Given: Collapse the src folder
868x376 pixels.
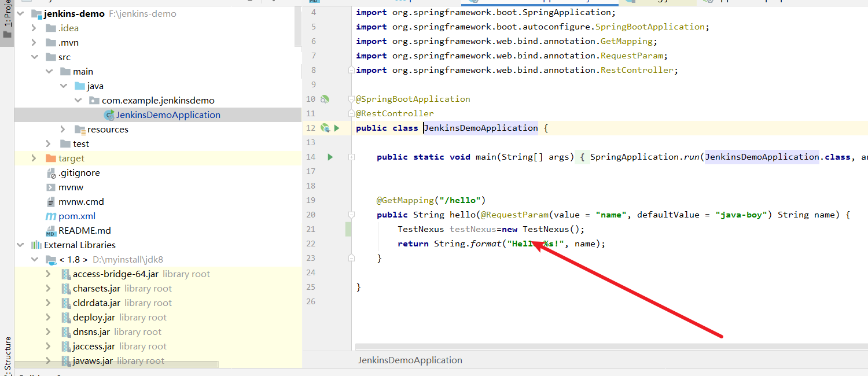Looking at the screenshot, I should (34, 57).
